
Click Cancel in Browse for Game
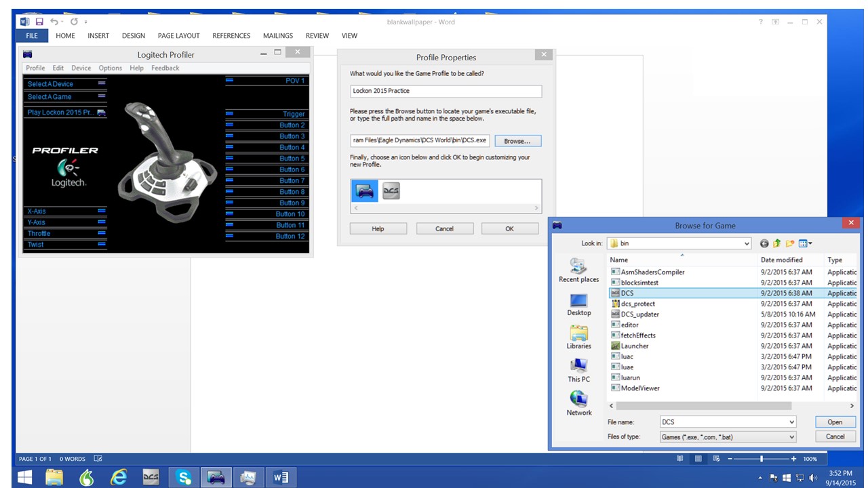point(835,436)
